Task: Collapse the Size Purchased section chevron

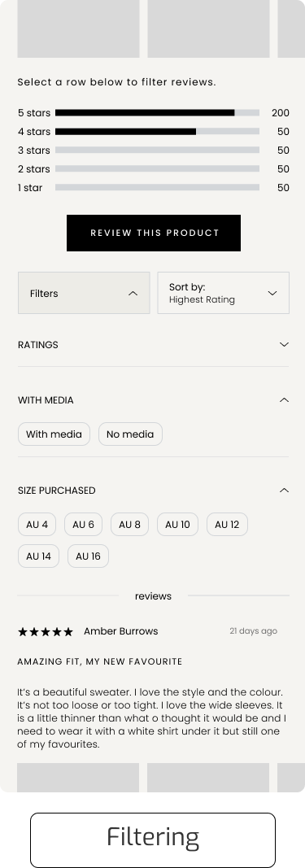Action: pyautogui.click(x=284, y=490)
